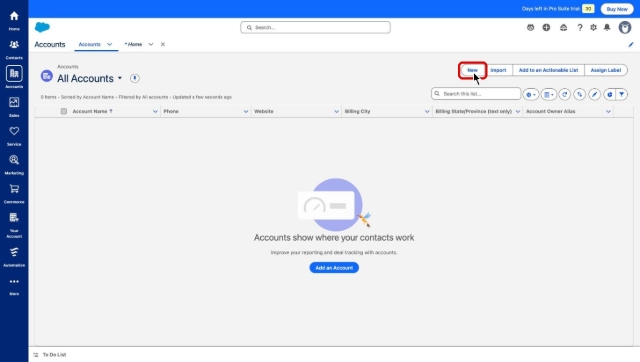Switch to the Home tab
Screen dimensions: 640x362
[x=133, y=44]
